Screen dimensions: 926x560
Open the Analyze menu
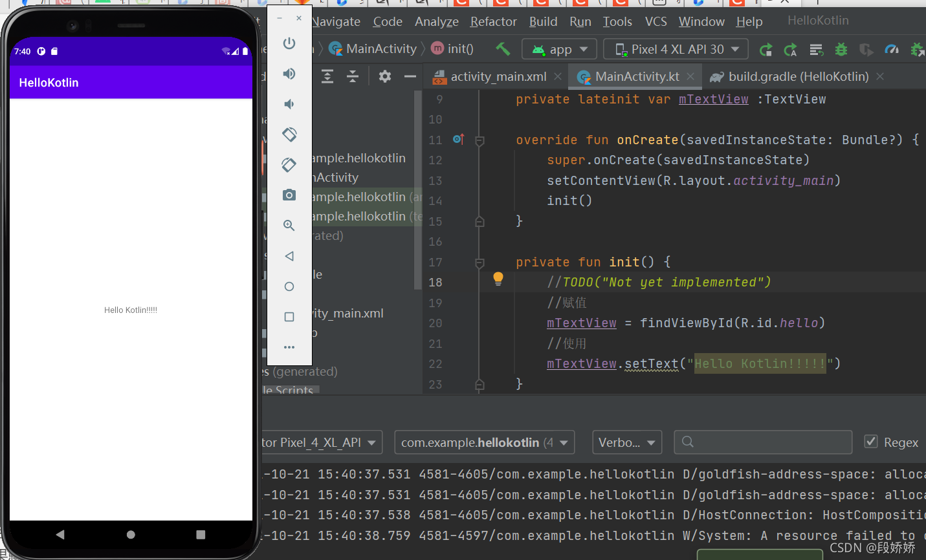click(437, 21)
